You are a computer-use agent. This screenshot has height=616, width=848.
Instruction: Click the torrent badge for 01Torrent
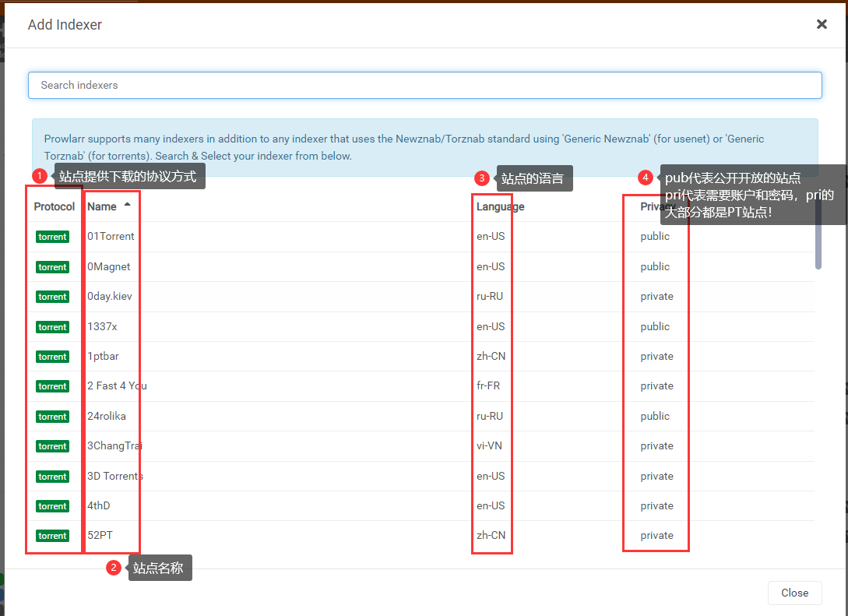52,237
